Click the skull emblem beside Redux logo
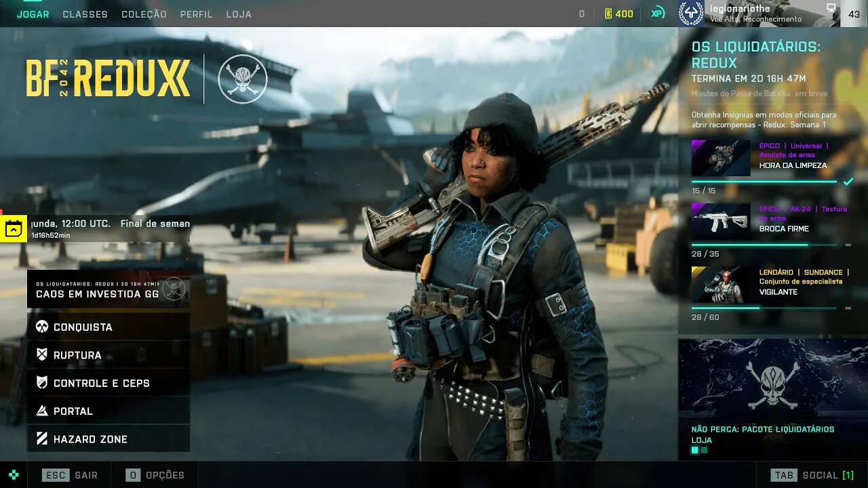The width and height of the screenshot is (868, 488). pyautogui.click(x=243, y=79)
